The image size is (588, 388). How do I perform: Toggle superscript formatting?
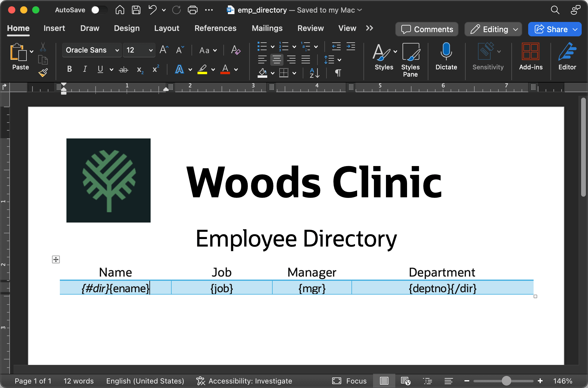(156, 69)
